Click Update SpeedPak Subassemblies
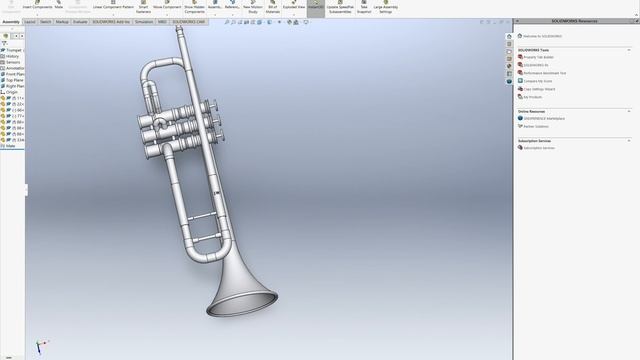This screenshot has width=640, height=360. point(340,7)
